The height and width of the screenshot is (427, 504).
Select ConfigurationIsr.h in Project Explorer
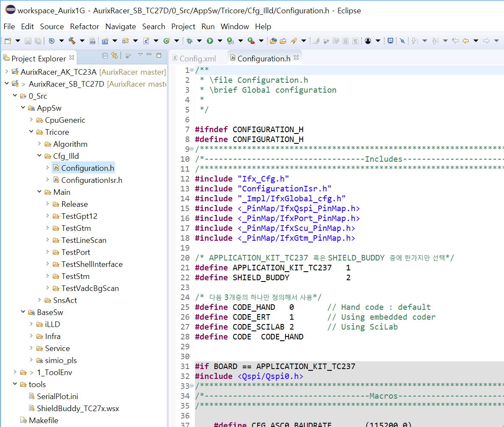click(91, 180)
